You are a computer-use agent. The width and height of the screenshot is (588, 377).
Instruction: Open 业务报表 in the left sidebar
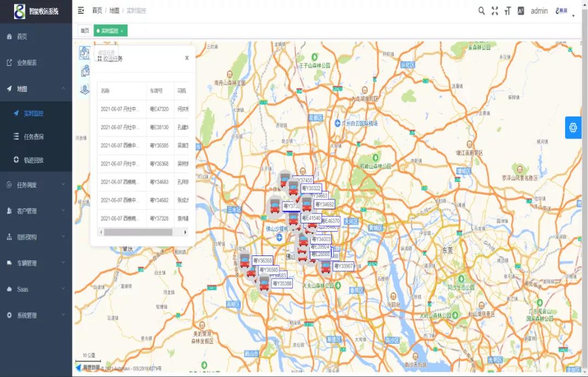click(x=36, y=63)
